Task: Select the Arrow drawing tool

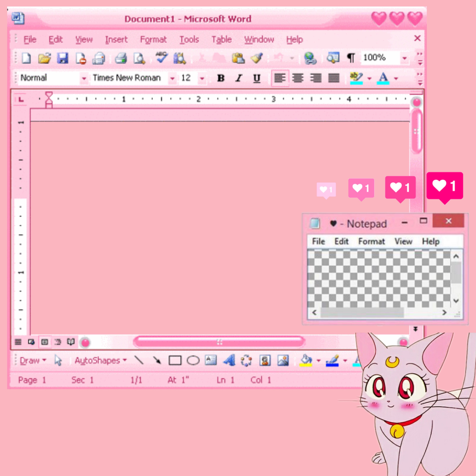Action: pos(157,360)
